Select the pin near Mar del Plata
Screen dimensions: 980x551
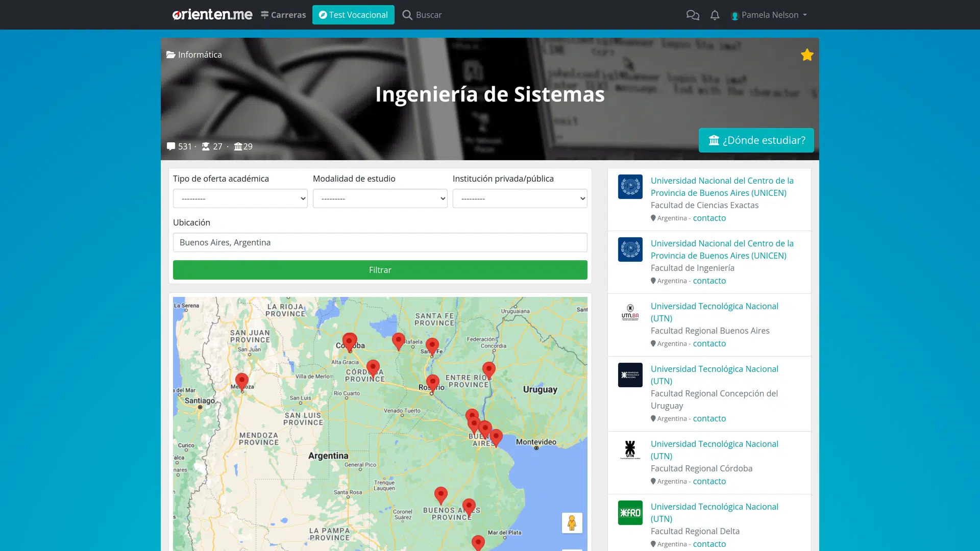point(478,543)
